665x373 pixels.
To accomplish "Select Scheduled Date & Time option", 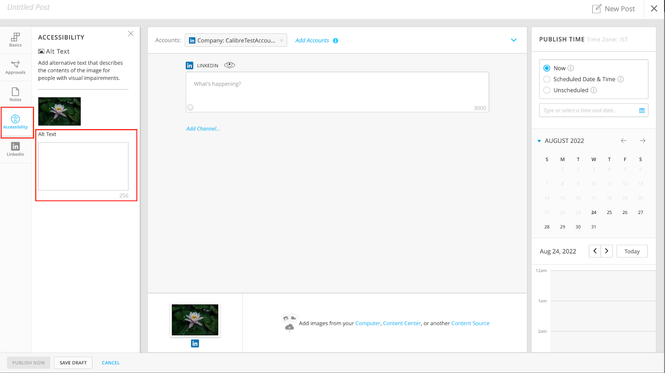I will [x=547, y=79].
